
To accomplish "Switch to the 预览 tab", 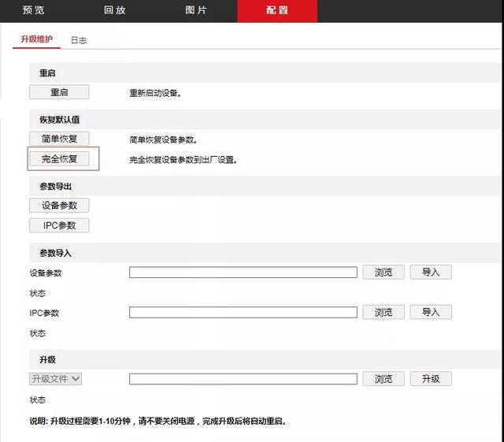I will point(33,10).
